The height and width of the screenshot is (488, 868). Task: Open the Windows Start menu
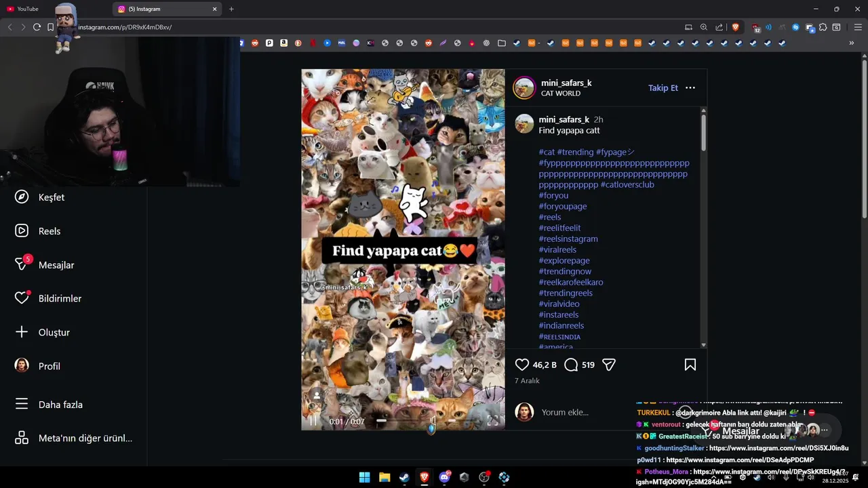pyautogui.click(x=364, y=477)
